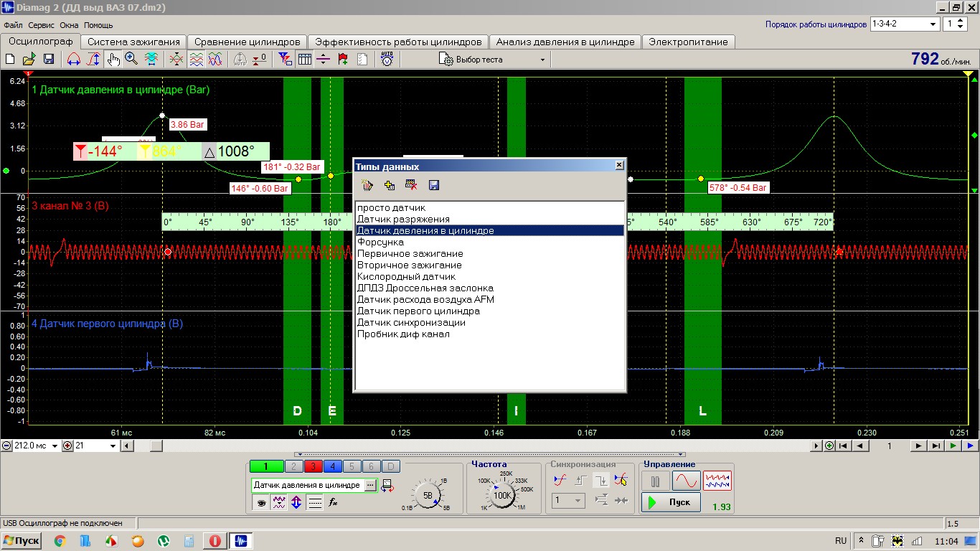The image size is (980, 551).
Task: Select Форсунка in the data types list
Action: tap(490, 242)
